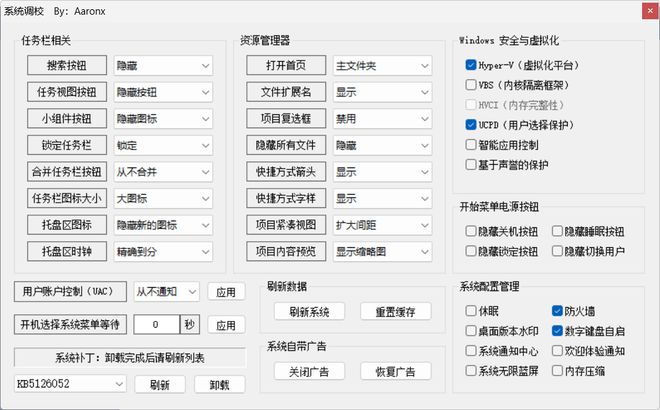Open the 文件扩展名 dropdown showing 显示
This screenshot has width=660, height=410.
(382, 92)
